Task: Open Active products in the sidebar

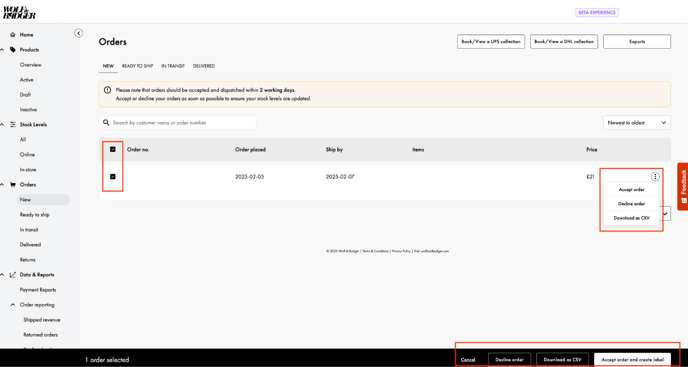Action: (x=26, y=80)
